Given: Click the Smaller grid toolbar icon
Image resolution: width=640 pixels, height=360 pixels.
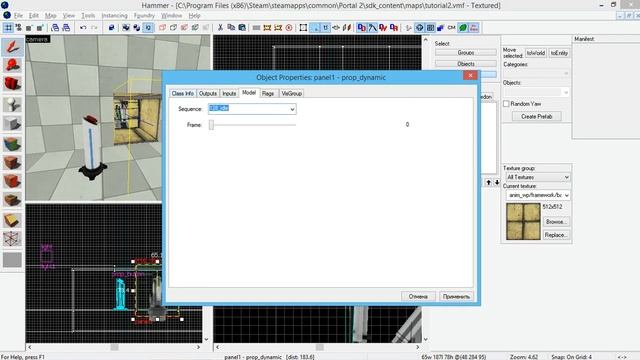Looking at the screenshot, I should click(x=29, y=28).
